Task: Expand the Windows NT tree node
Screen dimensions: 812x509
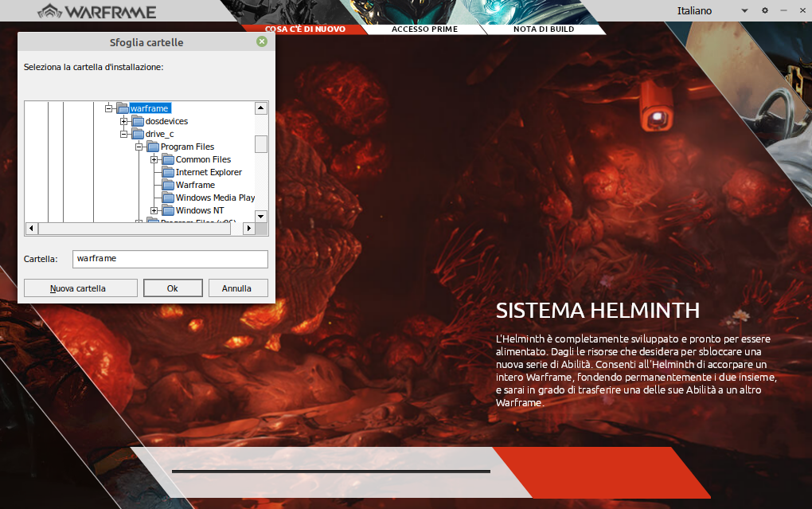Action: [154, 210]
